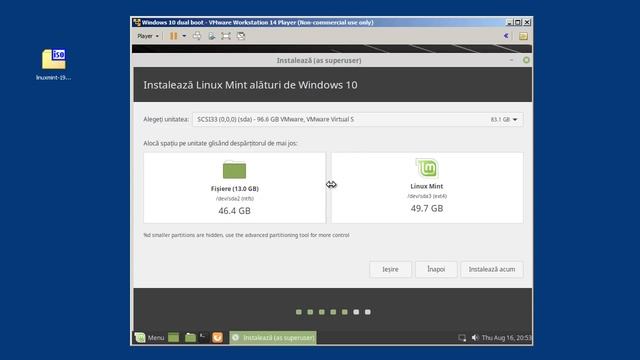Click the Instalează acum button

[x=492, y=269]
